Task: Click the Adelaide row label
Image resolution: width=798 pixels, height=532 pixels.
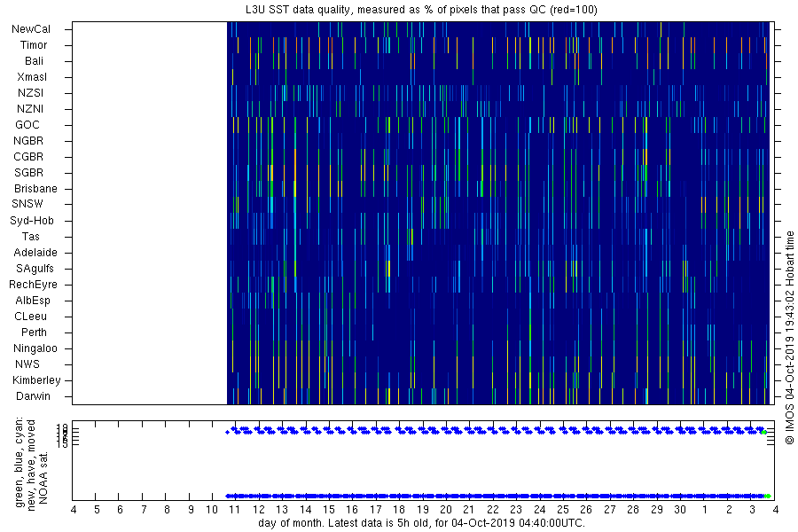Action: pyautogui.click(x=35, y=253)
